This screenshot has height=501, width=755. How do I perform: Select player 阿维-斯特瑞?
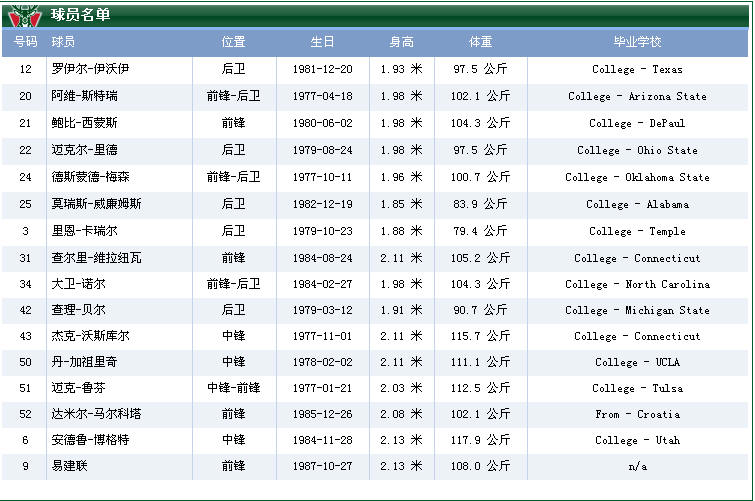(x=84, y=96)
